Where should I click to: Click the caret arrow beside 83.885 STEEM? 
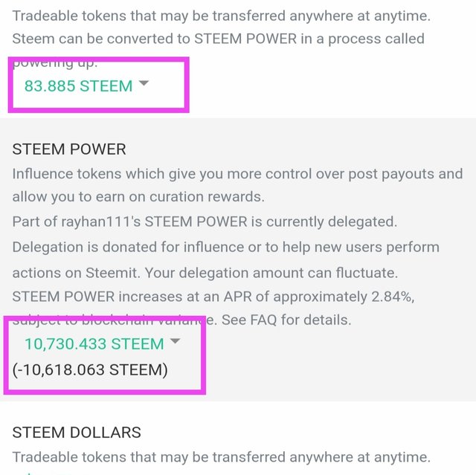click(144, 84)
